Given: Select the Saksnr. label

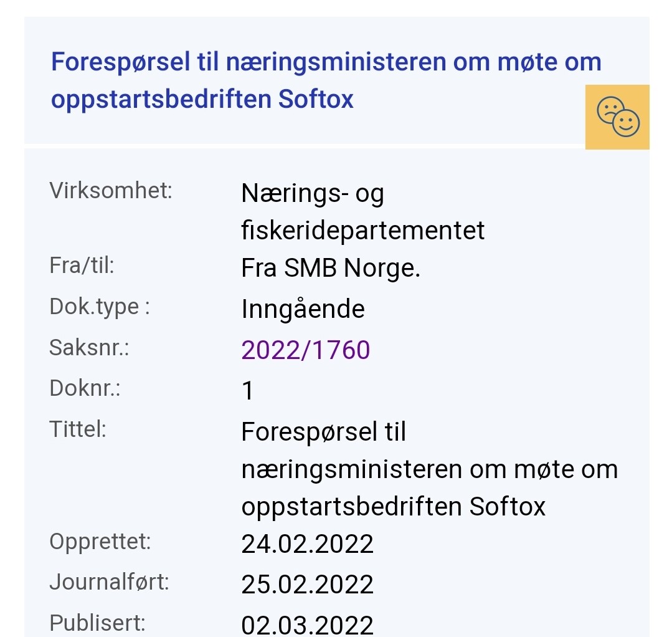Looking at the screenshot, I should click(89, 347).
